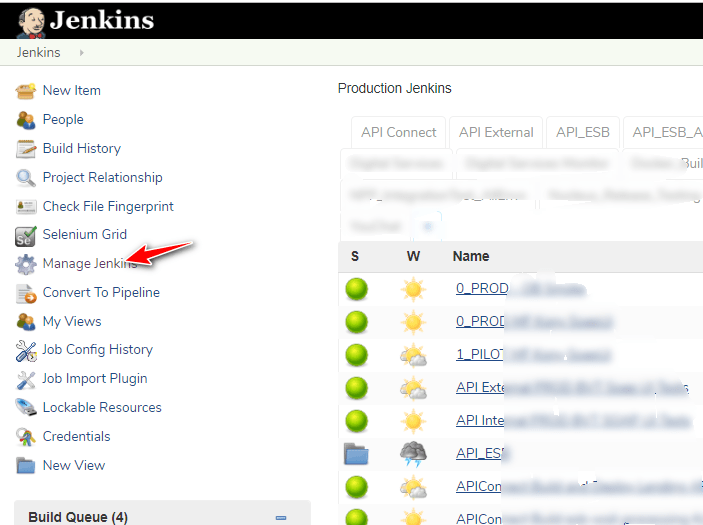Click the Jenkins title text in header
The width and height of the screenshot is (703, 525).
[102, 21]
